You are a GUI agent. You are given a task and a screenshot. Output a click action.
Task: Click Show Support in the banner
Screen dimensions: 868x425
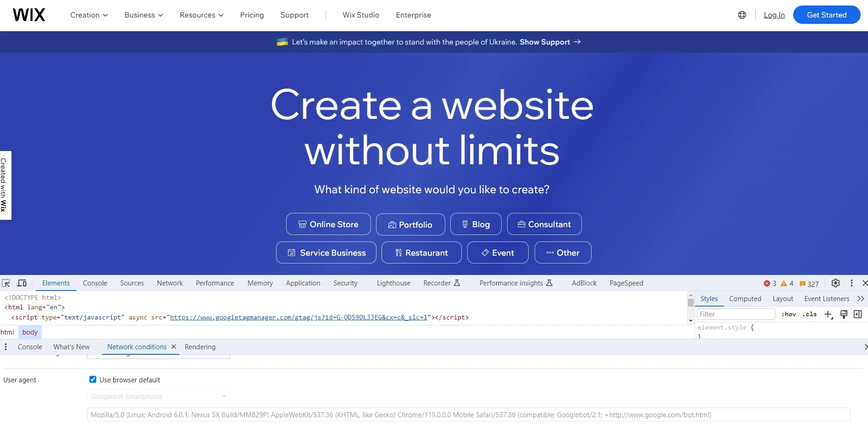point(545,42)
